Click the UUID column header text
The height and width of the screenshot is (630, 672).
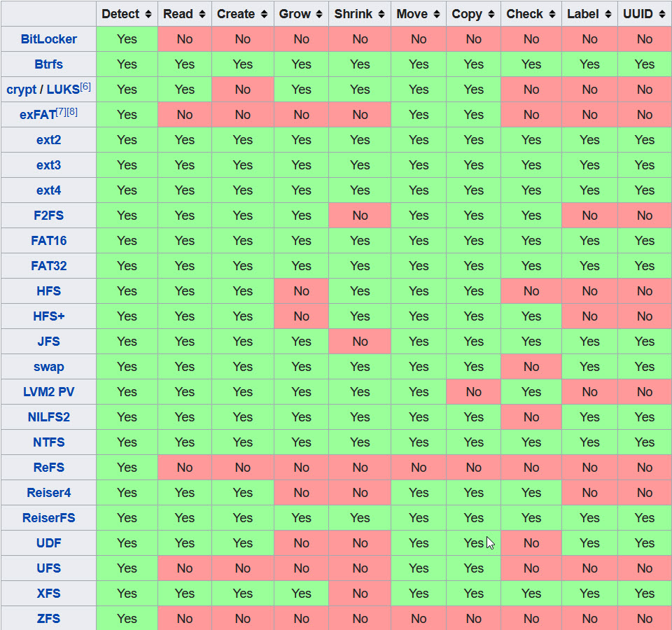pos(638,14)
